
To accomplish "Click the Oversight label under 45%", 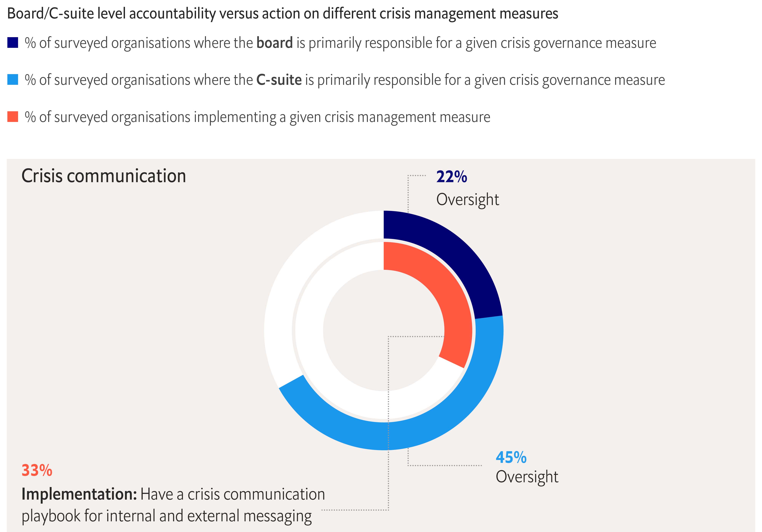I will [527, 477].
